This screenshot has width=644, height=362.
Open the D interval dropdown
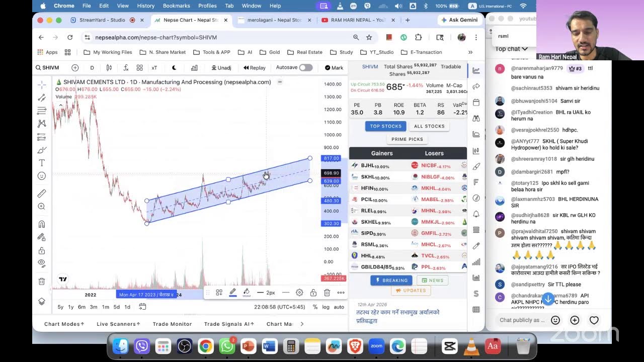click(x=92, y=67)
